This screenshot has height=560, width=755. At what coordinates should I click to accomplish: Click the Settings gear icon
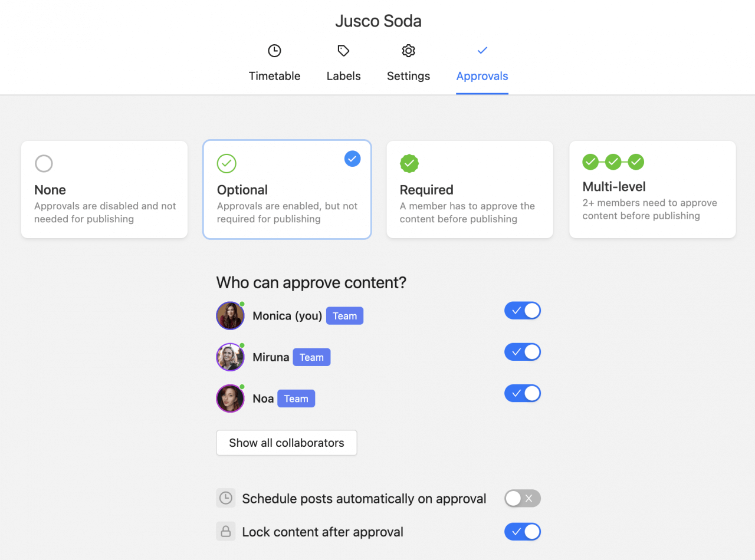[x=408, y=51]
